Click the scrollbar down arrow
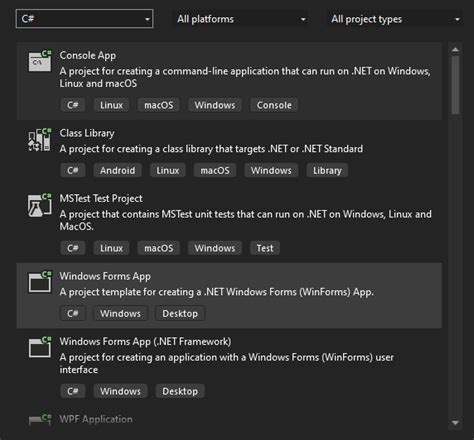474x440 pixels. tap(455, 423)
